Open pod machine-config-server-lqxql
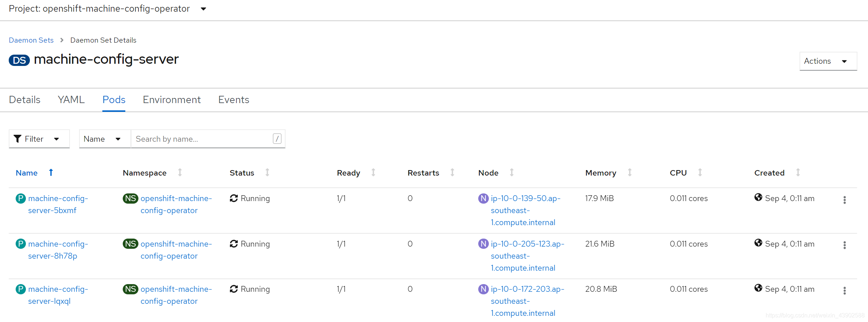 pyautogui.click(x=58, y=295)
